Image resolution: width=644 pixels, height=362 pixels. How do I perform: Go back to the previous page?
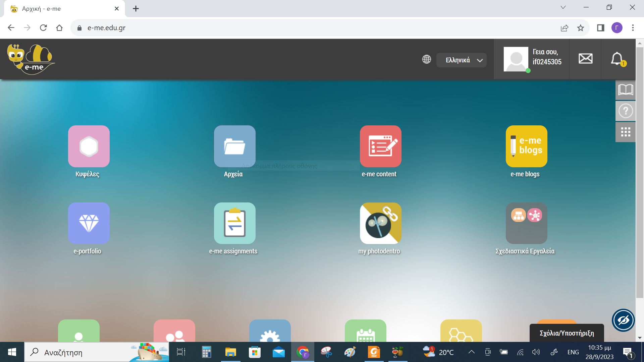click(11, 28)
